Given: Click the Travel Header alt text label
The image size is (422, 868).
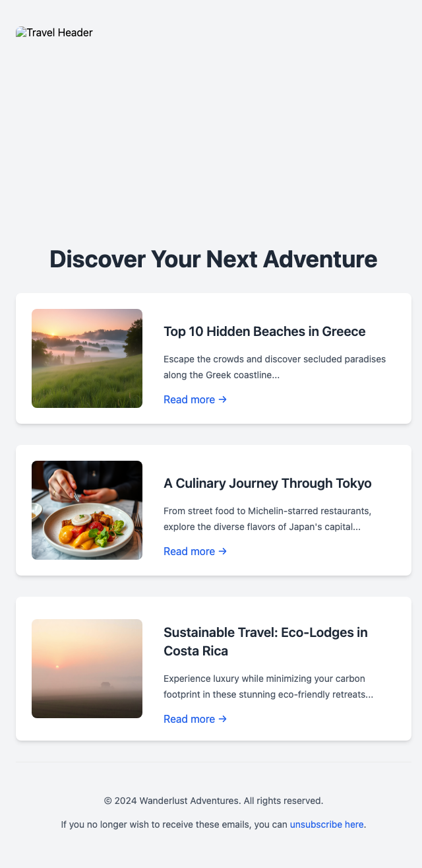Looking at the screenshot, I should pos(58,32).
